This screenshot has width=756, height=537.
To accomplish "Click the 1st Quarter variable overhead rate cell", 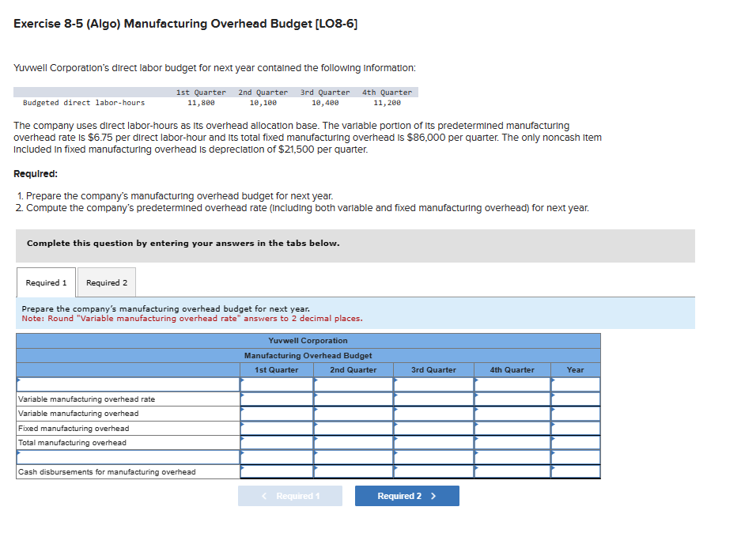I will [275, 399].
